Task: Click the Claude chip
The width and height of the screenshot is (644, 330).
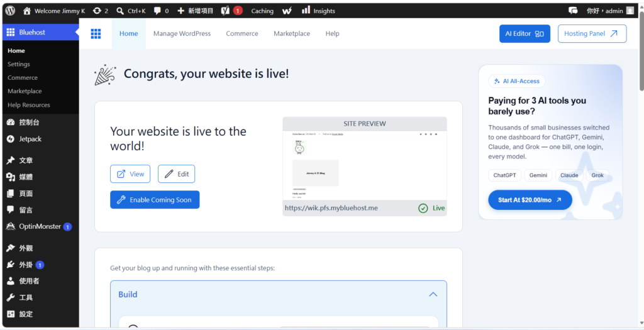Action: 569,175
